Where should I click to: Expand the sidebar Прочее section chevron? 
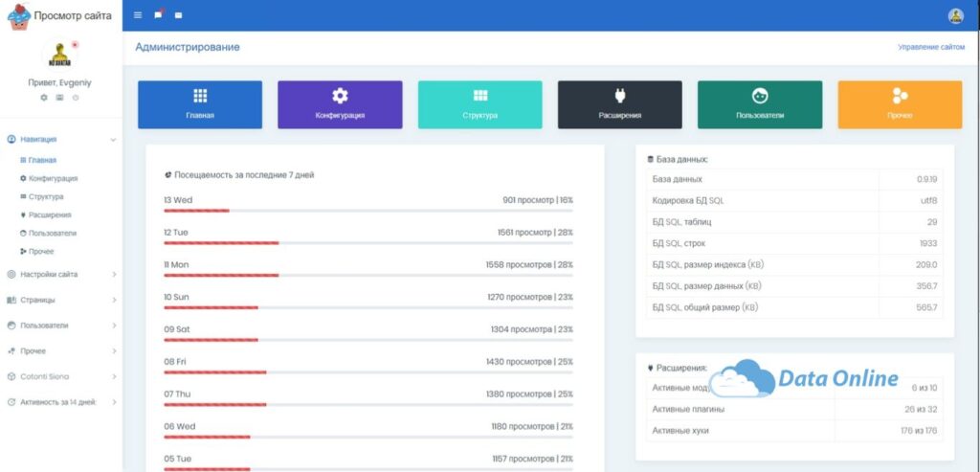[115, 351]
